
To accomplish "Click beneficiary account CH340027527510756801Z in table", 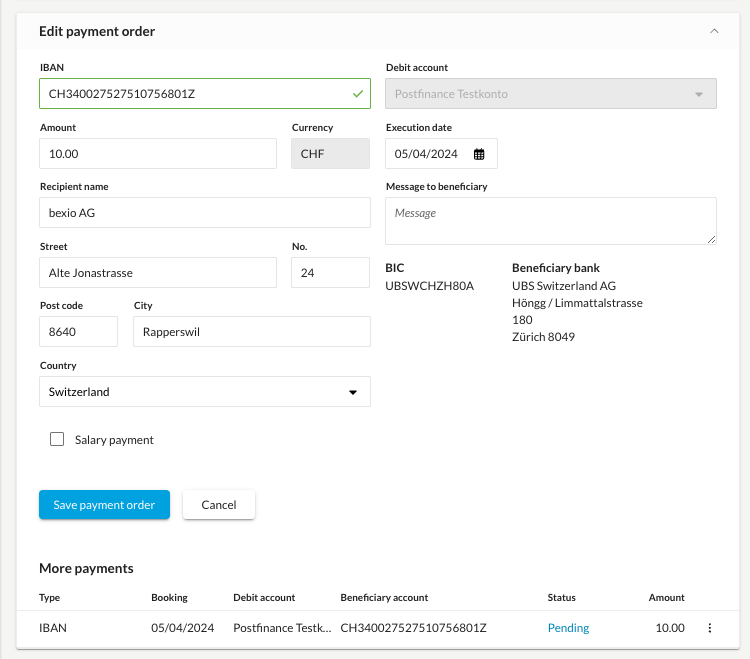I will coord(413,628).
